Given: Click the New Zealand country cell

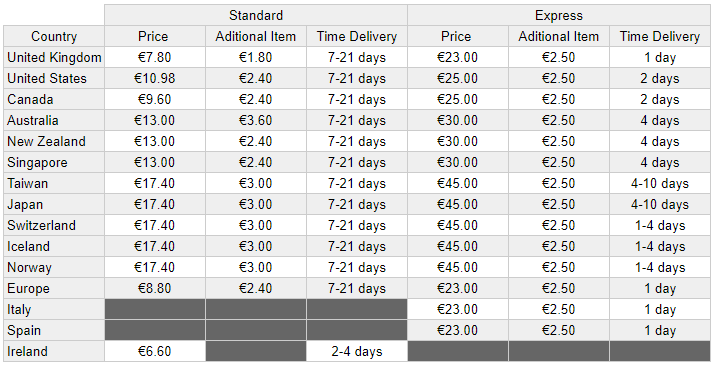Looking at the screenshot, I should point(54,141).
